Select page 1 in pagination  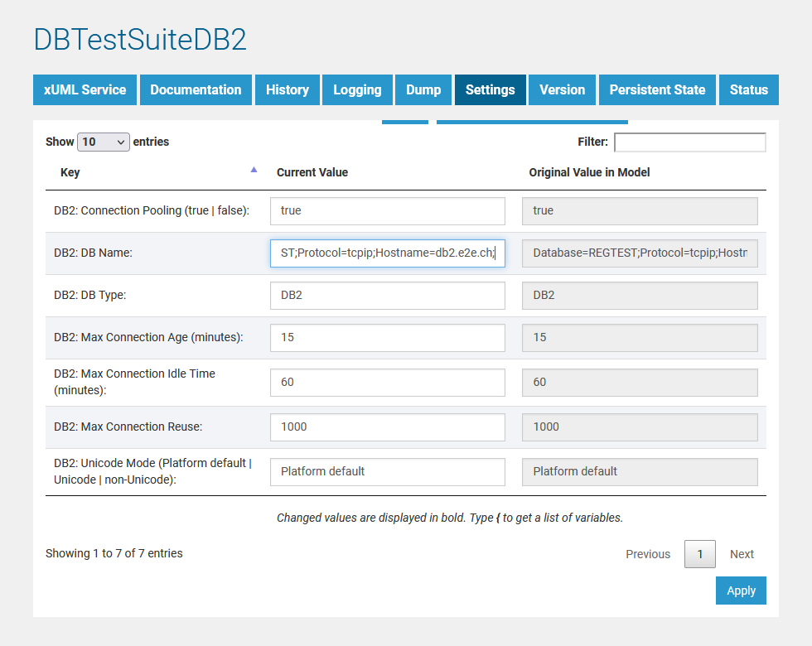700,554
